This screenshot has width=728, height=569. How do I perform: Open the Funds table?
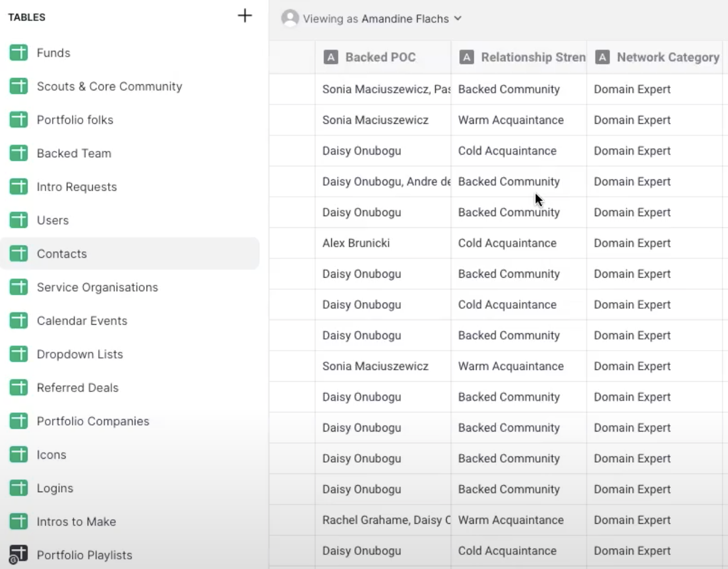click(54, 53)
